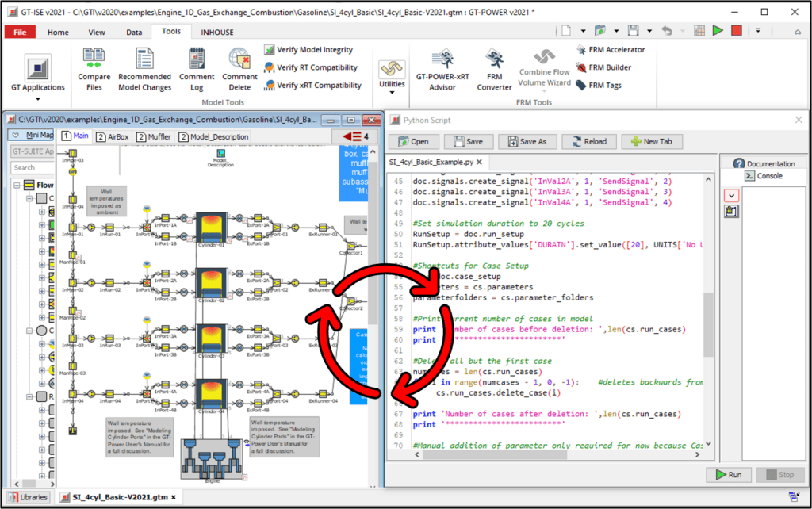Image resolution: width=812 pixels, height=509 pixels.
Task: Switch to the INHOUSE ribbon tab
Action: (x=217, y=32)
